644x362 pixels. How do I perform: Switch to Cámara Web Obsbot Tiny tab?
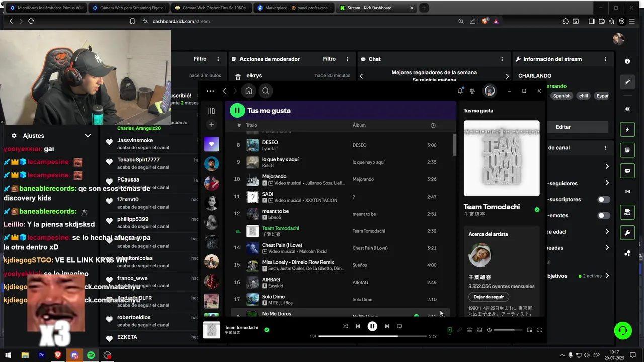coord(210,8)
